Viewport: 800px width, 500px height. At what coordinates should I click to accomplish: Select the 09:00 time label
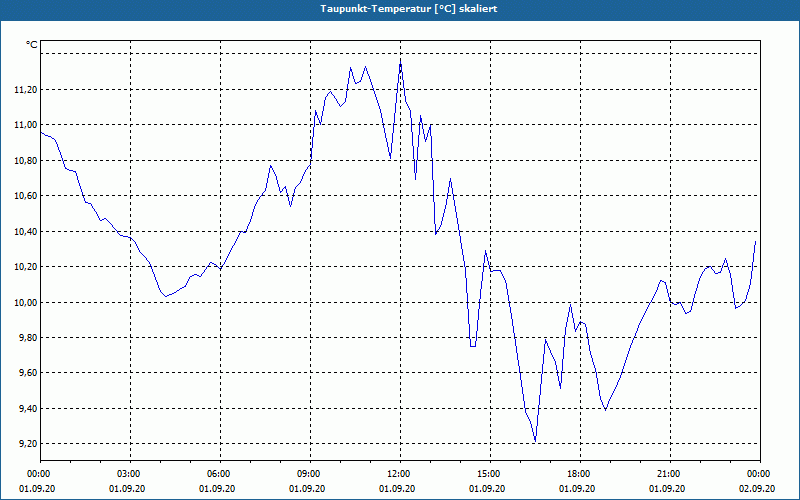coord(310,474)
